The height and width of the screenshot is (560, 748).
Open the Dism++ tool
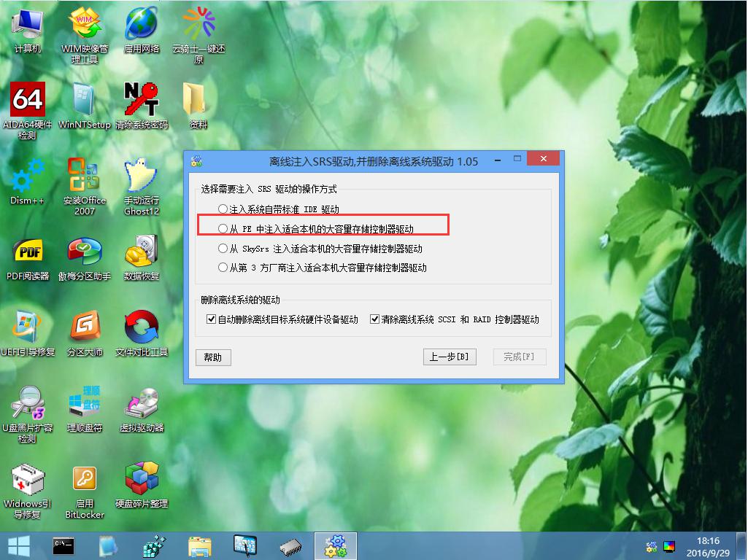click(27, 175)
